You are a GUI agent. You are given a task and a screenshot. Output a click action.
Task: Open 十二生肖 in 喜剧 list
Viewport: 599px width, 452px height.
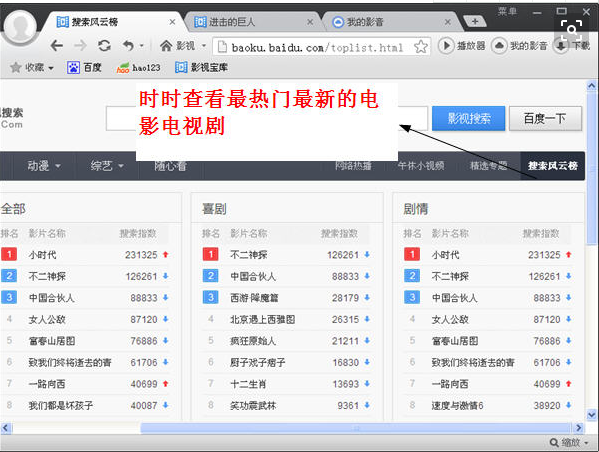point(248,384)
